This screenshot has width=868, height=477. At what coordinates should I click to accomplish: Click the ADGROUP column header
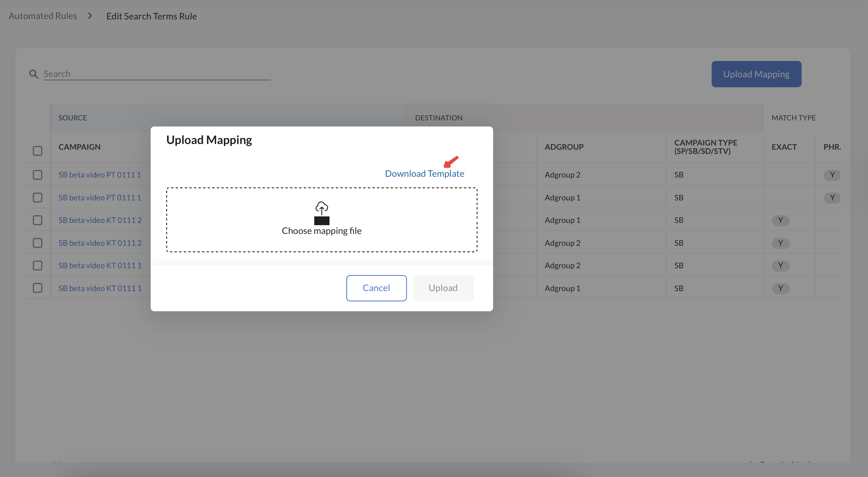pos(564,147)
